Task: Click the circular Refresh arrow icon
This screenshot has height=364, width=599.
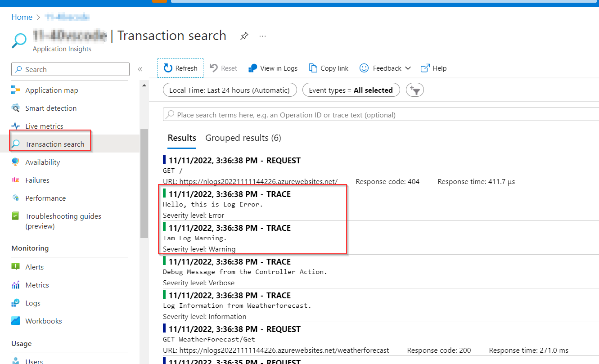Action: [x=168, y=68]
